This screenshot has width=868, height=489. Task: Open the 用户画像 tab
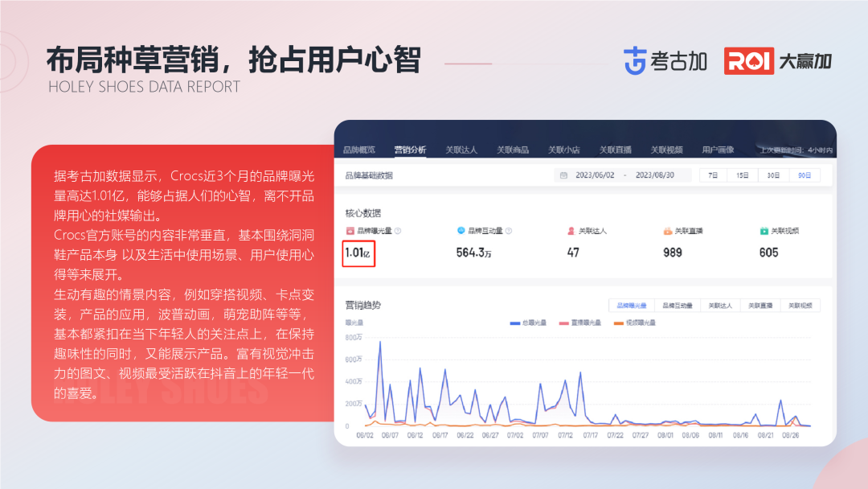pos(718,150)
